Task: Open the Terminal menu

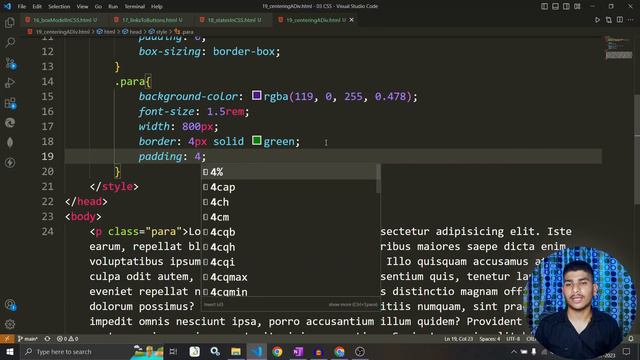Action: click(x=135, y=7)
